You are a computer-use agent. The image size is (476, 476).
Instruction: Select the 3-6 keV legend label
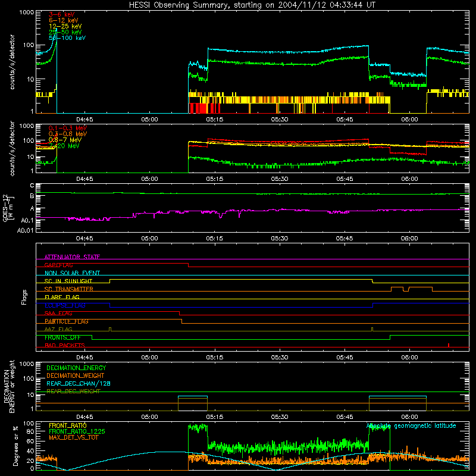coord(62,14)
